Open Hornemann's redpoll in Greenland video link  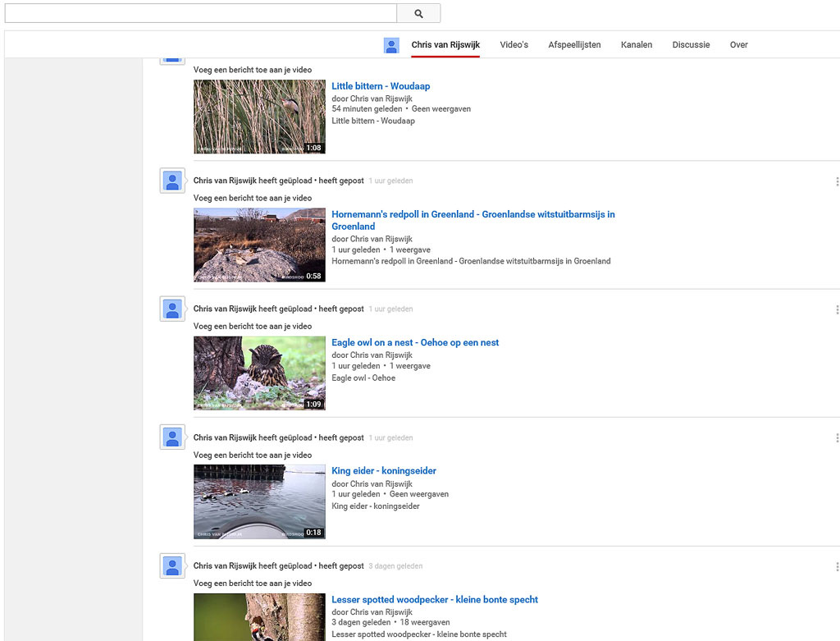pos(473,220)
